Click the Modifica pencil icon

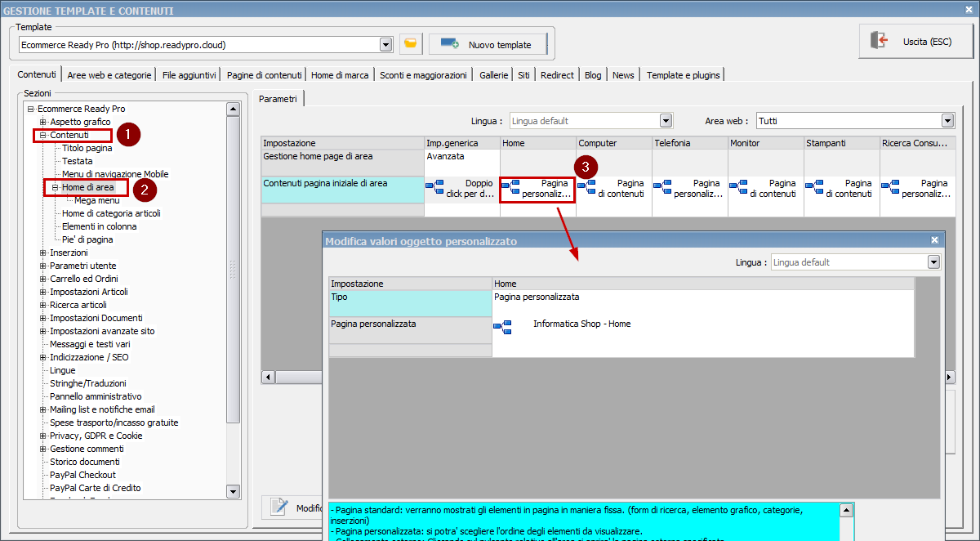pyautogui.click(x=279, y=507)
